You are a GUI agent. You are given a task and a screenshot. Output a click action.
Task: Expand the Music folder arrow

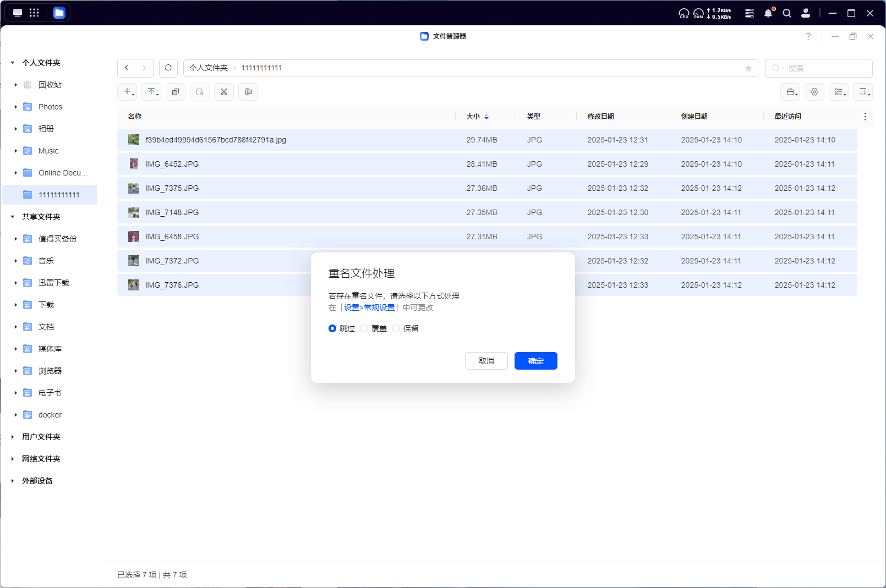coord(16,151)
